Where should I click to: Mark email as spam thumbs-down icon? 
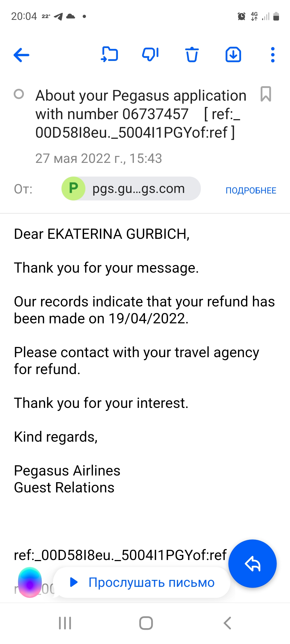(x=150, y=54)
